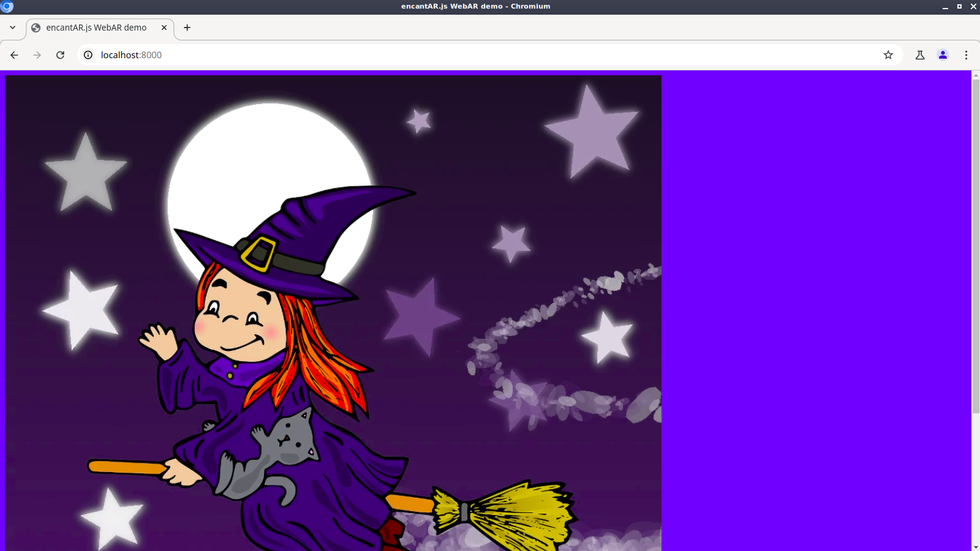This screenshot has width=980, height=551.
Task: Click the Chromium app icon in the title bar
Action: [x=7, y=6]
